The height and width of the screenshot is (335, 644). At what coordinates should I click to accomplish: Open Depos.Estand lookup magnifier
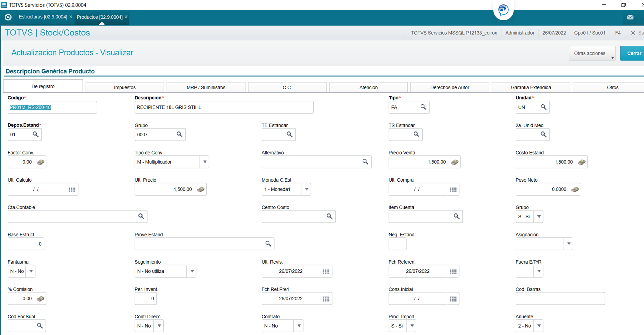tap(36, 134)
